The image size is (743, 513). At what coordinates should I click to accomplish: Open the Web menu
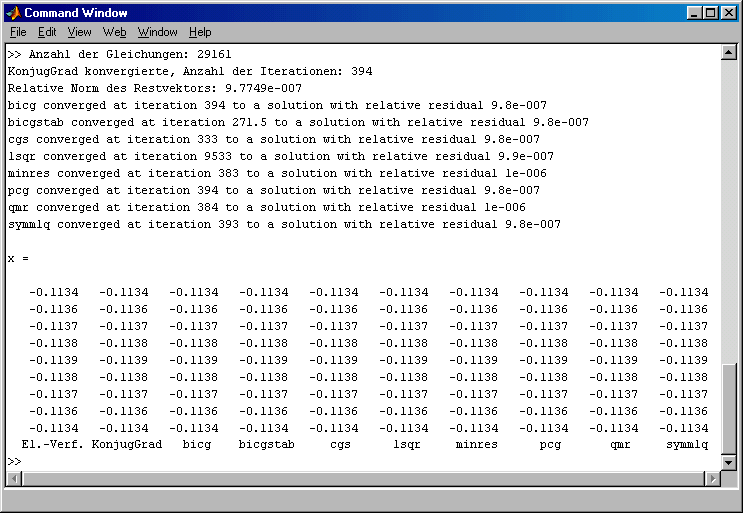click(114, 32)
